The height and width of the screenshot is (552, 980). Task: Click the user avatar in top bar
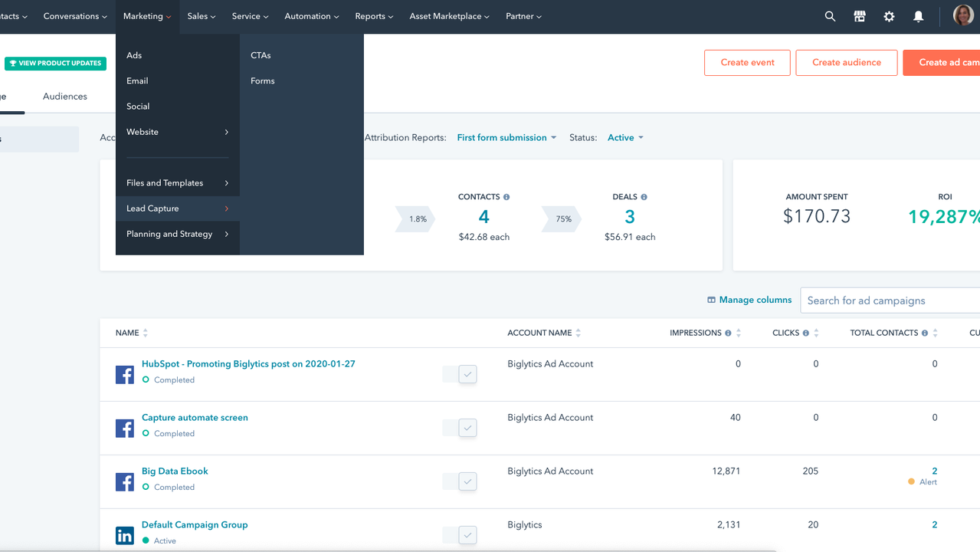click(x=962, y=15)
